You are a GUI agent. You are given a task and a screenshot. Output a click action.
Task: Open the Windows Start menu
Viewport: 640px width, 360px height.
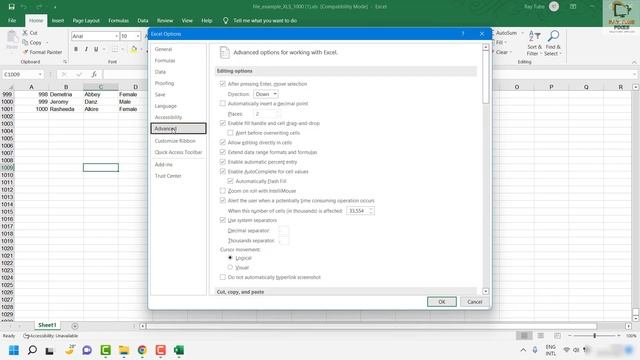tap(14, 350)
